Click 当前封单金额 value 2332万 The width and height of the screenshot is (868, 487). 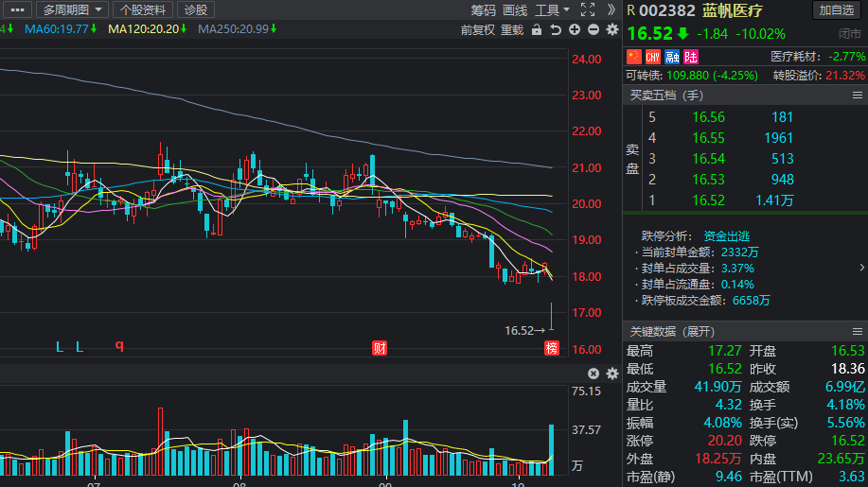(739, 252)
